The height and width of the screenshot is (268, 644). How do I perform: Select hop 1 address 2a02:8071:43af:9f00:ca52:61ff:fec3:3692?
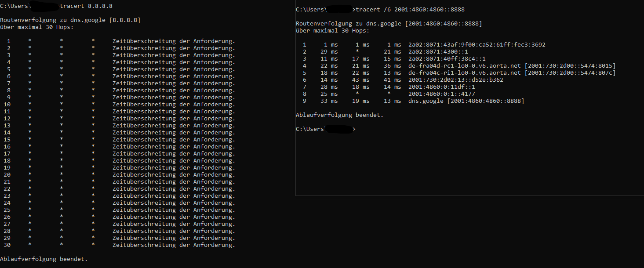(477, 44)
